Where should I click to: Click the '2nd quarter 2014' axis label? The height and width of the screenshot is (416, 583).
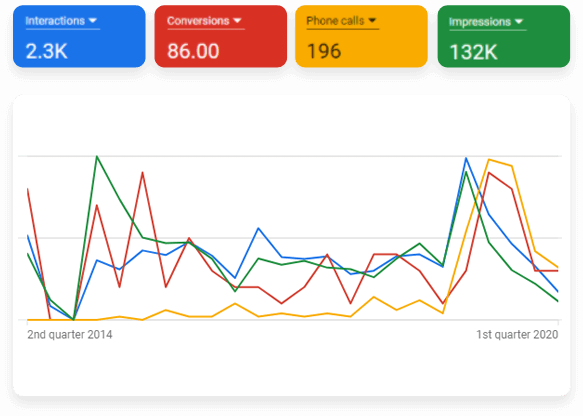pyautogui.click(x=70, y=335)
